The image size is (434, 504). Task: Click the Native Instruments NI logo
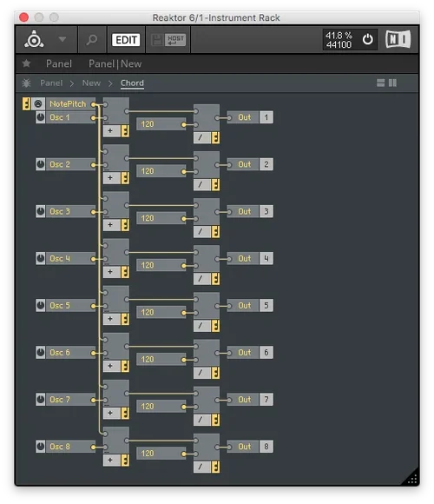click(398, 39)
